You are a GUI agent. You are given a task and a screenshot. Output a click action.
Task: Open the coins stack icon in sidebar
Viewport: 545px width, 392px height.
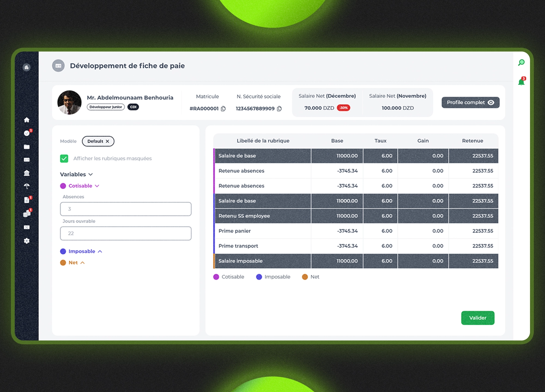point(27,214)
